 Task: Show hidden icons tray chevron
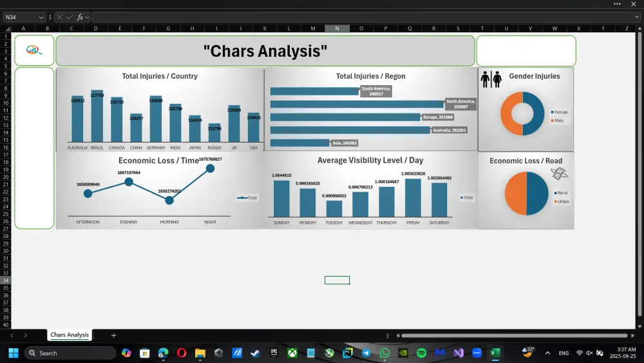tap(547, 353)
